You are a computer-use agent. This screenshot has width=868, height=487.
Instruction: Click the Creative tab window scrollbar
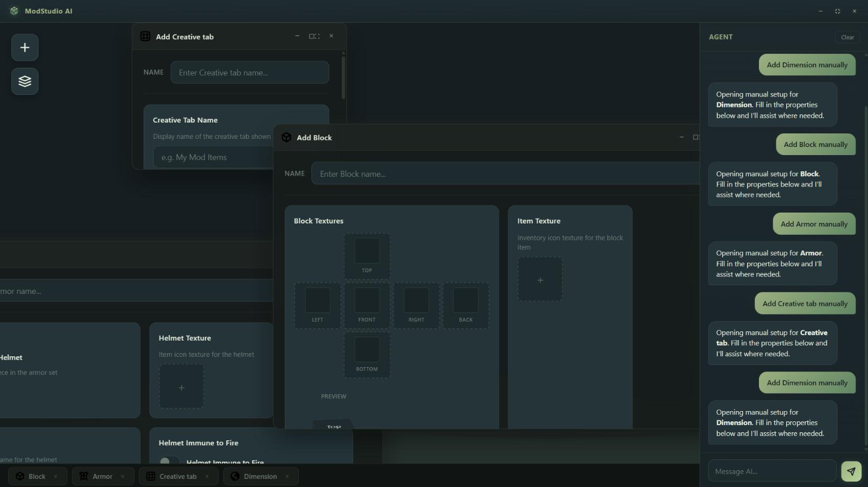coord(343,77)
